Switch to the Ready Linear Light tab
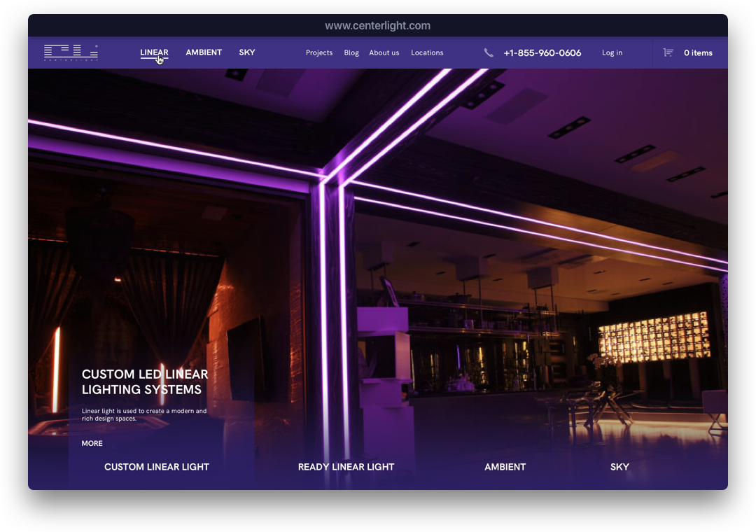 coord(346,467)
